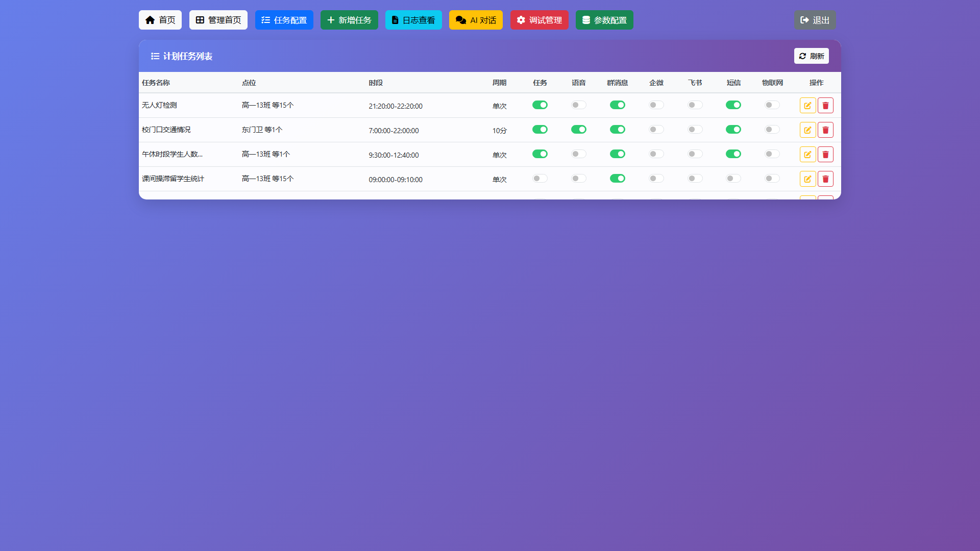Viewport: 980px width, 551px height.
Task: Edit the 午休时段学生人数 task
Action: 807,155
